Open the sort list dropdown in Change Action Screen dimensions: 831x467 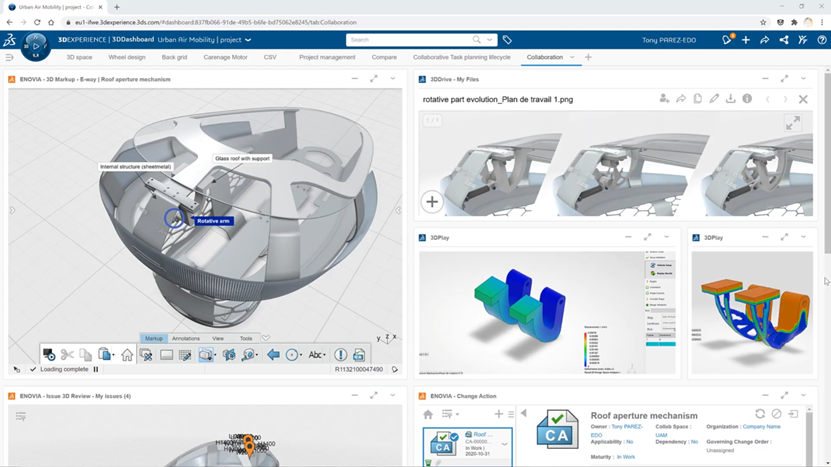click(x=450, y=414)
